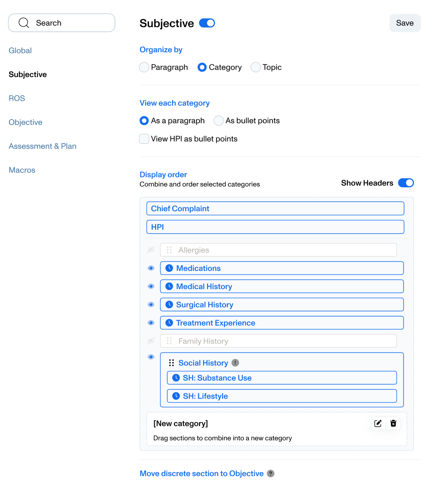The image size is (448, 483).
Task: Check View HPI as bullet points
Action: (144, 138)
